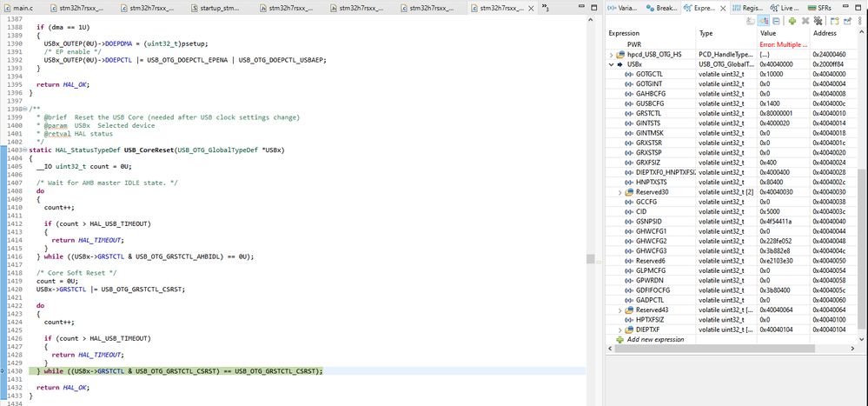Minimize the Expressions panel
868x406 pixels.
click(x=847, y=8)
